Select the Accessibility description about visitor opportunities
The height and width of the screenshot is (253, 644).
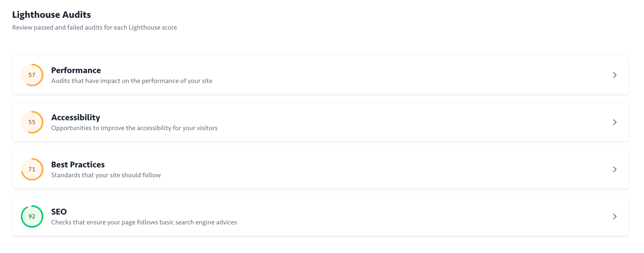pyautogui.click(x=134, y=128)
